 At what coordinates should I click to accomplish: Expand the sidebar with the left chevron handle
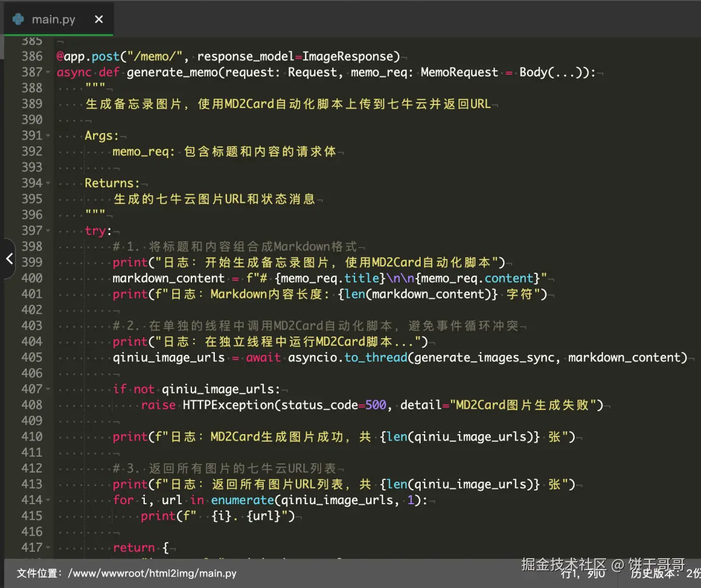pos(8,258)
